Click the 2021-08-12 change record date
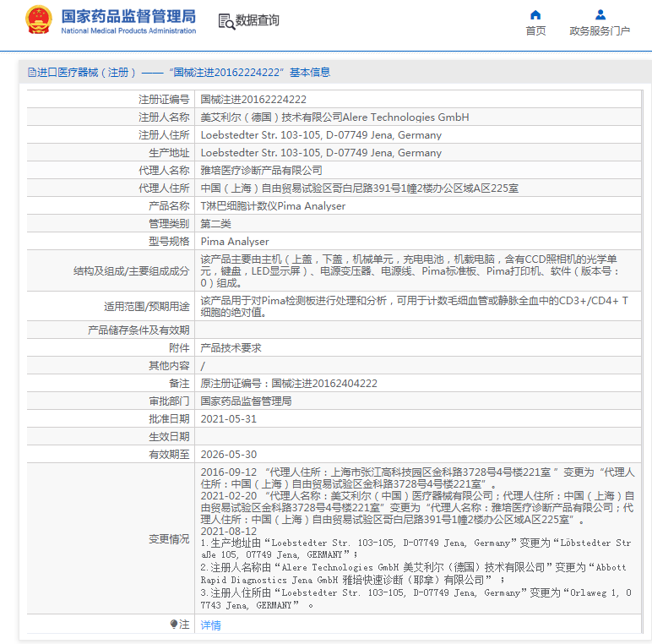This screenshot has width=652, height=644. (x=228, y=532)
